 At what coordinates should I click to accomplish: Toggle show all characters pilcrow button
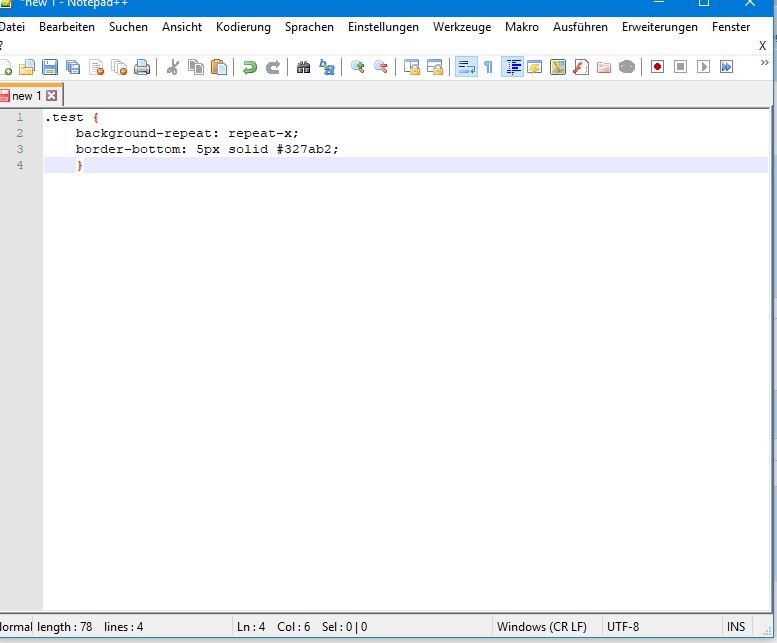pyautogui.click(x=488, y=67)
